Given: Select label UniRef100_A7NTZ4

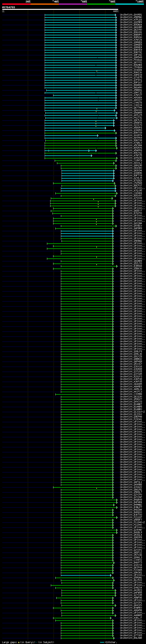Looking at the screenshot, I should coord(131,40).
